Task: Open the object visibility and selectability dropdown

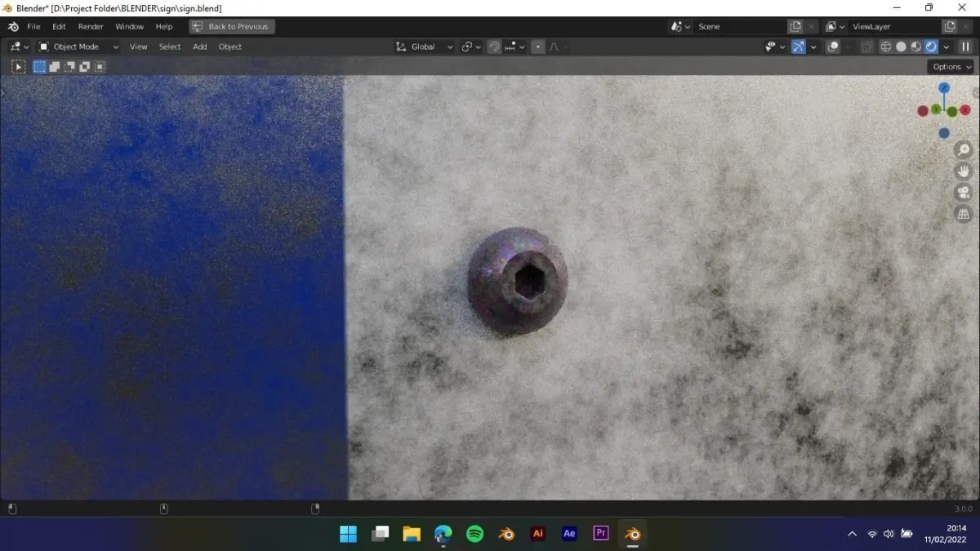Action: pyautogui.click(x=774, y=47)
